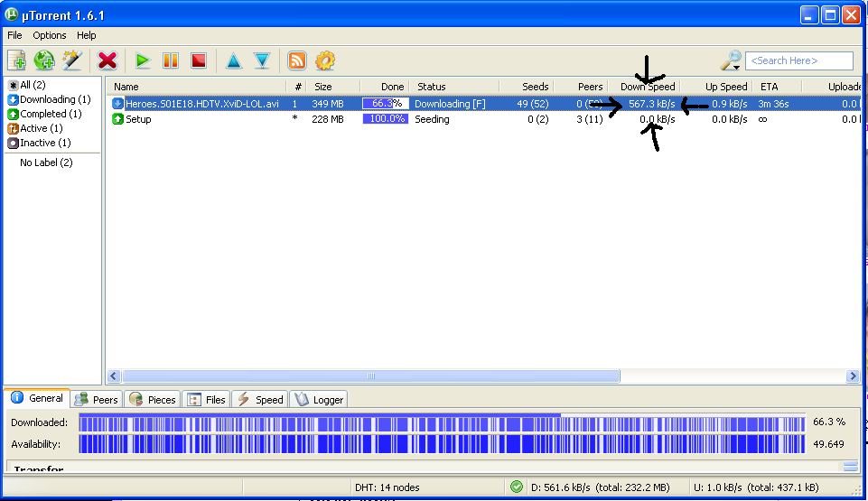868x501 pixels.
Task: Click the Add Torrent from URL icon
Action: pyautogui.click(x=43, y=60)
